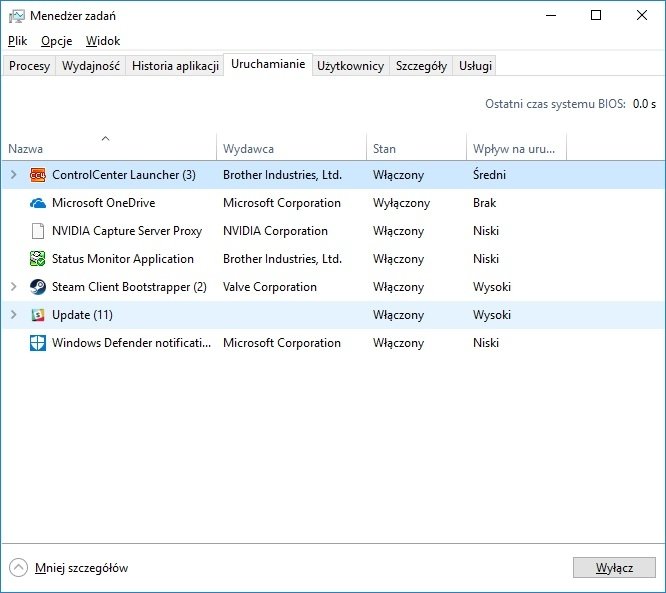Switch to the Usługi tab
The height and width of the screenshot is (593, 666).
475,66
